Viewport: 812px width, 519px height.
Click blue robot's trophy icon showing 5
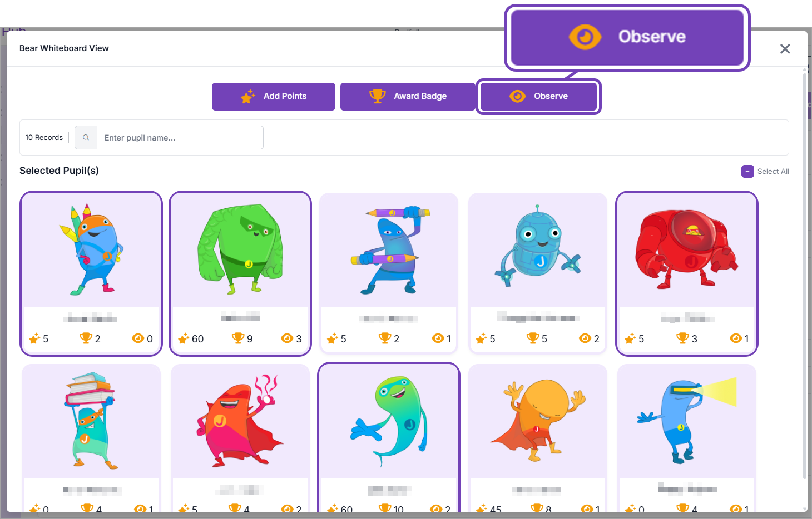(x=533, y=338)
